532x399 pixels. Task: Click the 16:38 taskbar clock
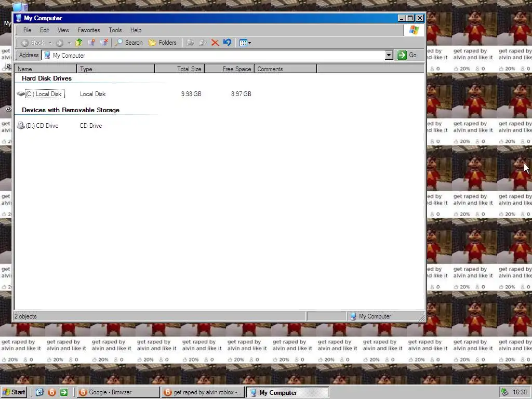(x=520, y=392)
